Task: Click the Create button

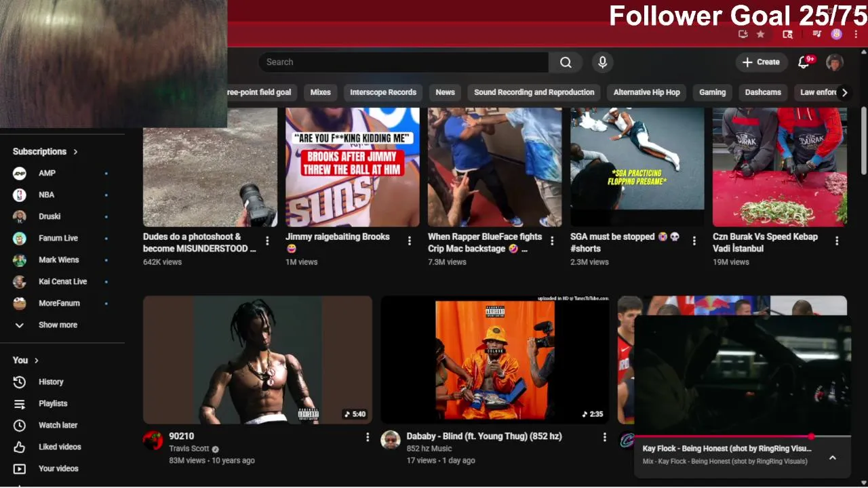Action: tap(762, 62)
